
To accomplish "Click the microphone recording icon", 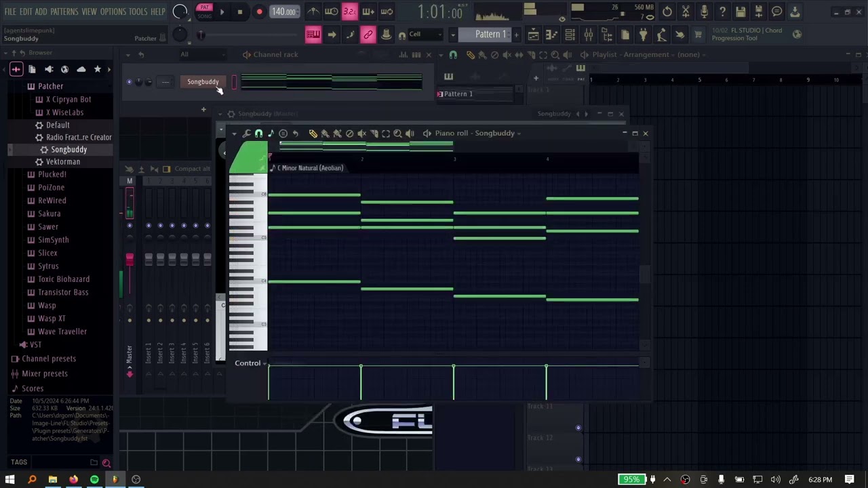I will pos(704,12).
